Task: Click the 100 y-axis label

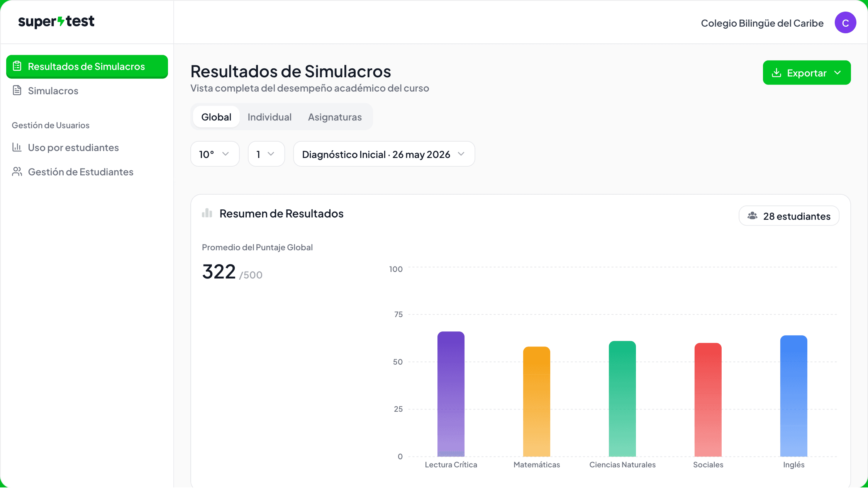Action: [396, 269]
